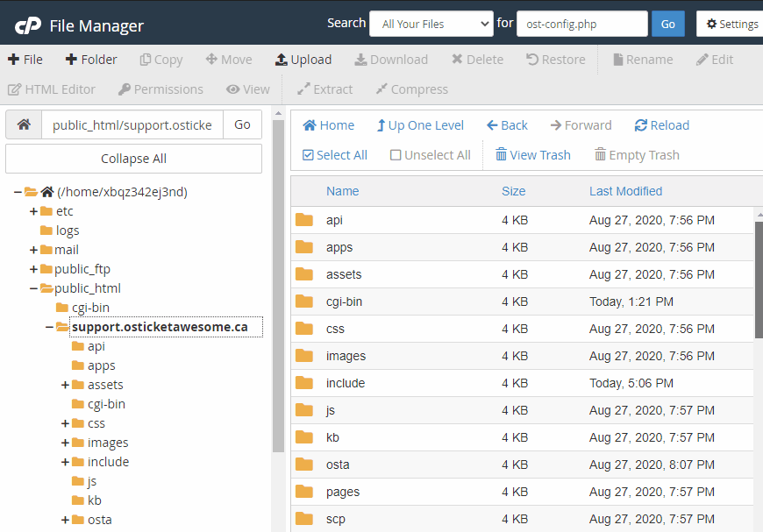Expand the mail tree folder
This screenshot has height=532, width=763.
pos(33,250)
